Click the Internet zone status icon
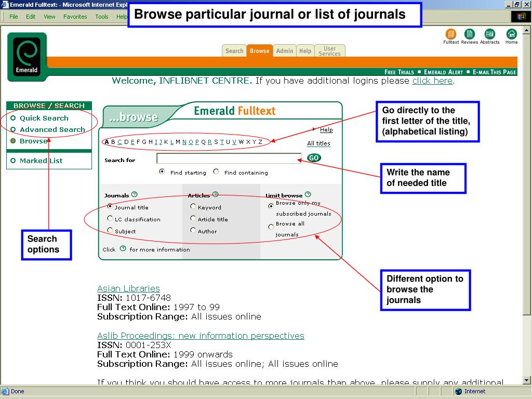Image resolution: width=532 pixels, height=399 pixels. (x=458, y=391)
